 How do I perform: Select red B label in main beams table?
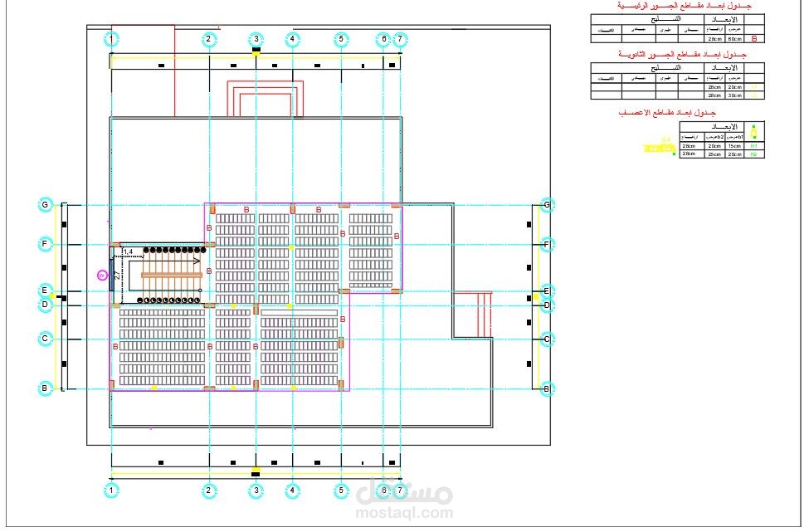754,39
